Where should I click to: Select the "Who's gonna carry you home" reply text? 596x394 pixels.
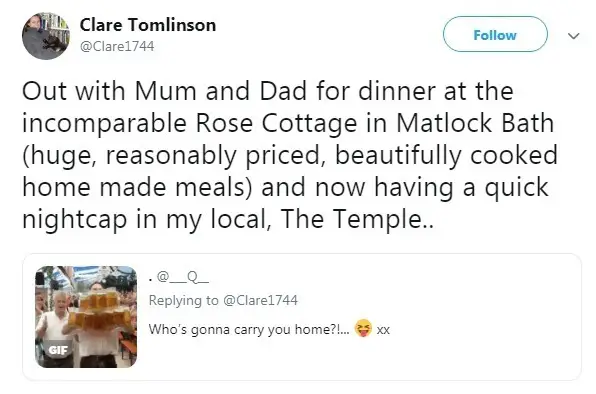click(x=249, y=329)
